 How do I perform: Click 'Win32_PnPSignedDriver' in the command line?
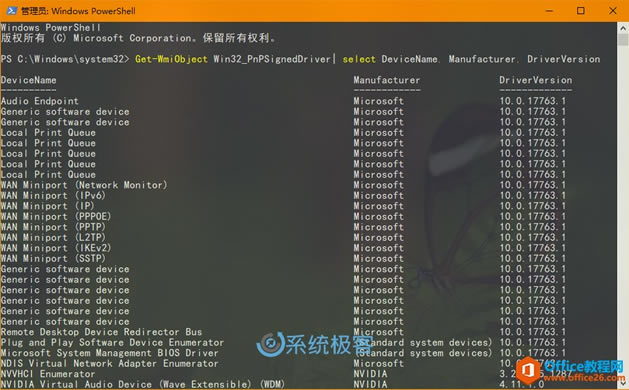(272, 59)
